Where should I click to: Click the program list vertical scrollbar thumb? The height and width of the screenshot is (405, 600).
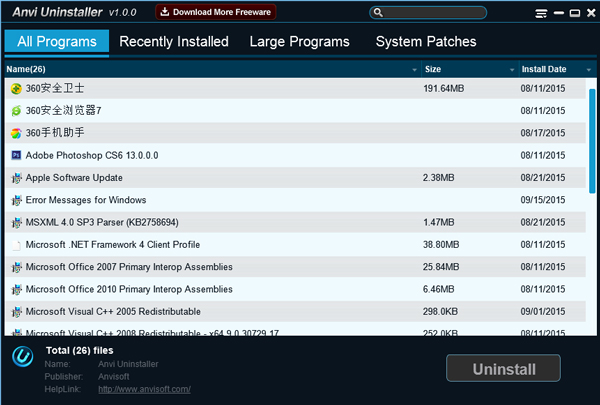[592, 141]
